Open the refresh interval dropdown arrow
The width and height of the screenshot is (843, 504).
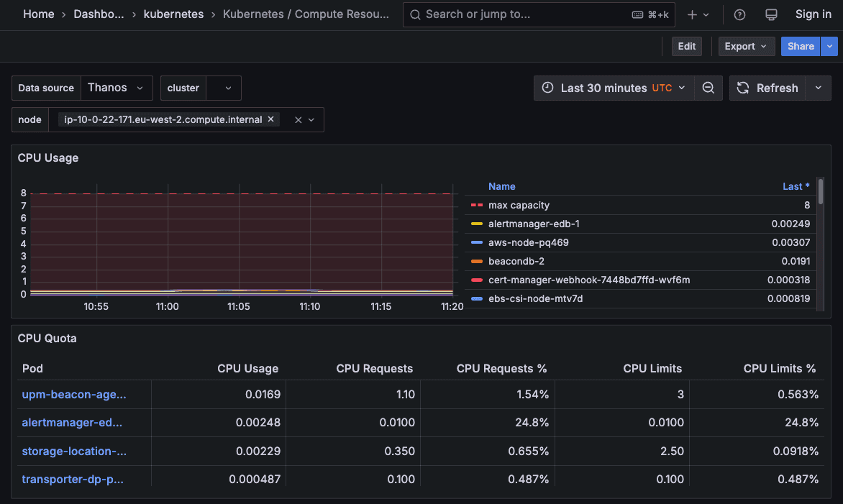point(818,88)
